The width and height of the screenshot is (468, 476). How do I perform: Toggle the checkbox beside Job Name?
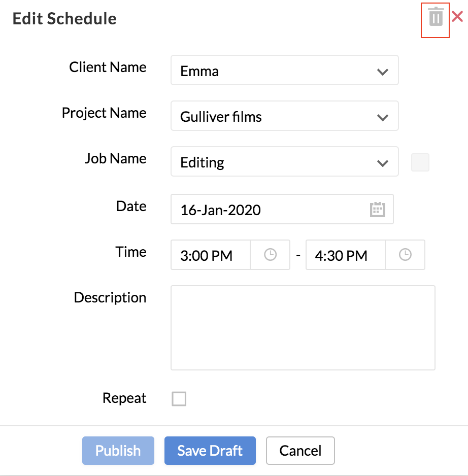[420, 162]
